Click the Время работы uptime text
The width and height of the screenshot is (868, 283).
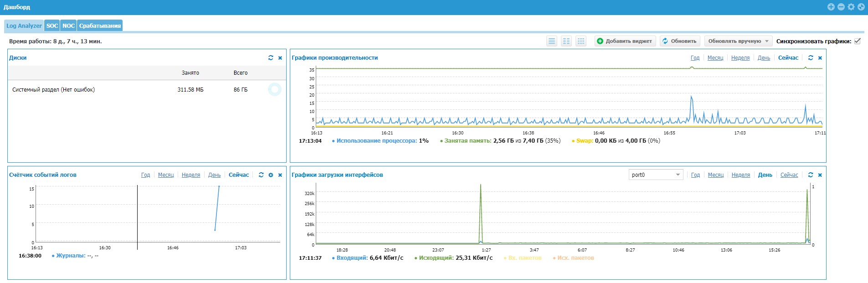pos(56,41)
